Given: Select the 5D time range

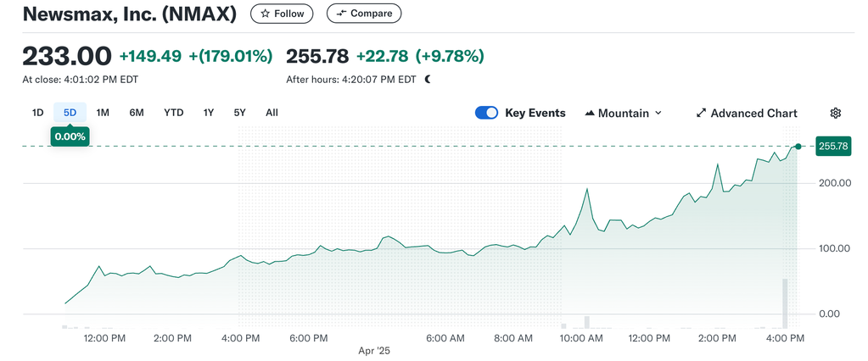Looking at the screenshot, I should click(x=70, y=113).
